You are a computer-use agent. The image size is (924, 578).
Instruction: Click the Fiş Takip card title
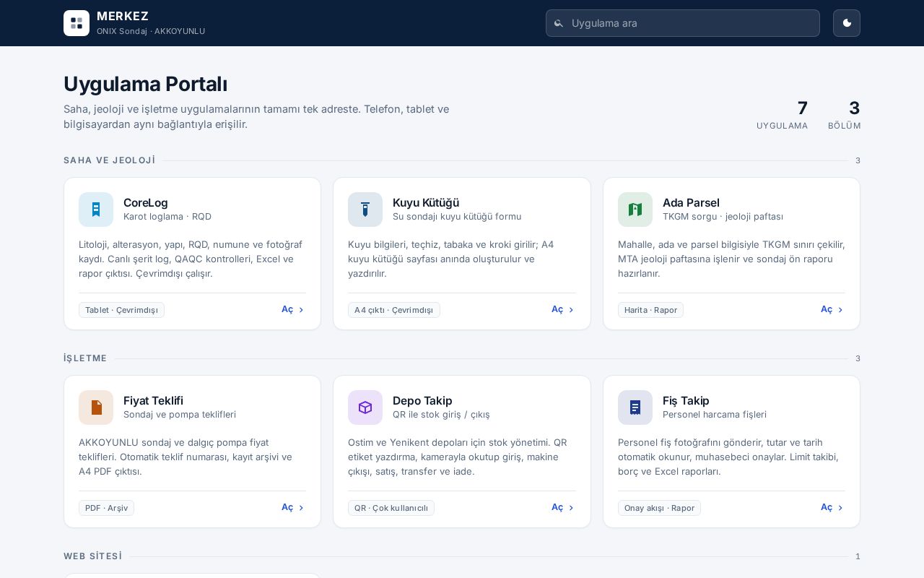coord(686,400)
